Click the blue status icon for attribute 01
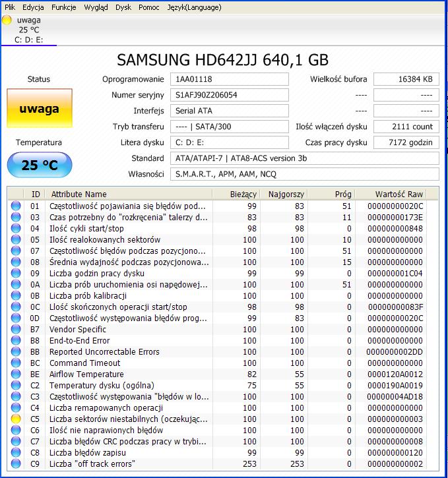448x478 pixels. [x=16, y=206]
